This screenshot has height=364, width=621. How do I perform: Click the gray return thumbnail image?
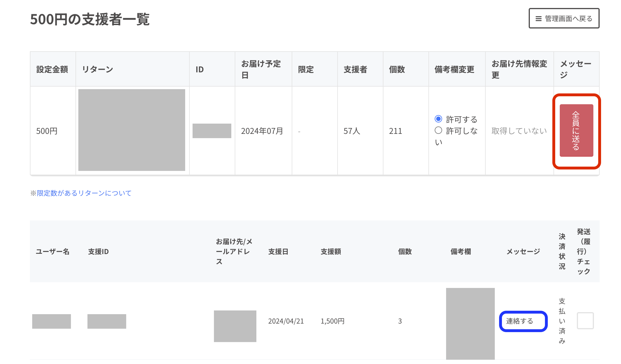pos(132,130)
